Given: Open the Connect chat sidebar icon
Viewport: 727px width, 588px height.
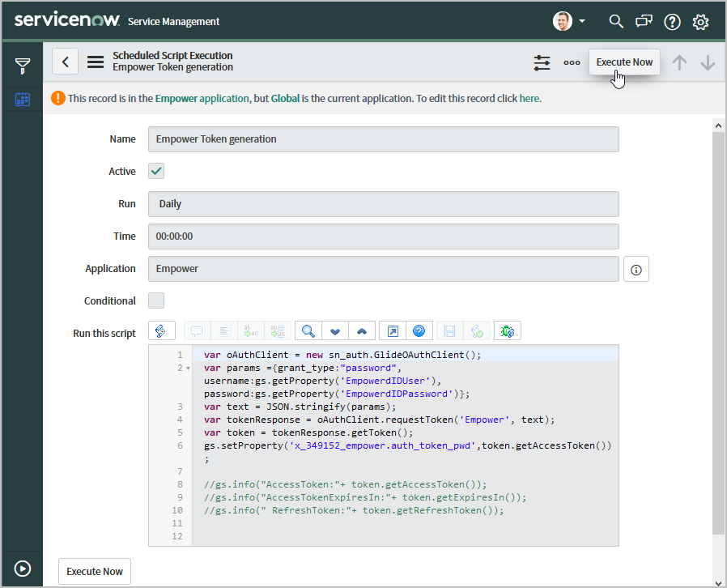Looking at the screenshot, I should (644, 22).
